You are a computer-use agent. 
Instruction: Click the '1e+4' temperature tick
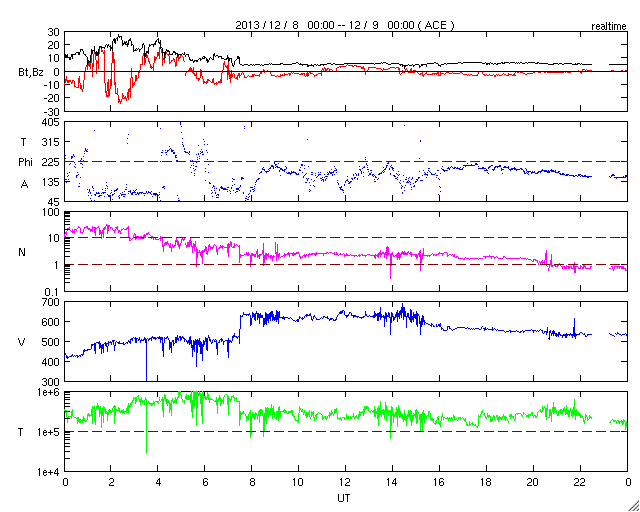click(48, 472)
